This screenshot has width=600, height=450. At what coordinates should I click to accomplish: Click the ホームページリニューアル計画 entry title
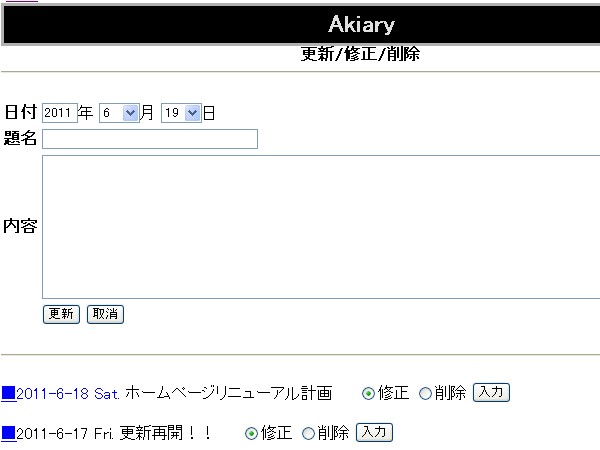click(x=228, y=393)
